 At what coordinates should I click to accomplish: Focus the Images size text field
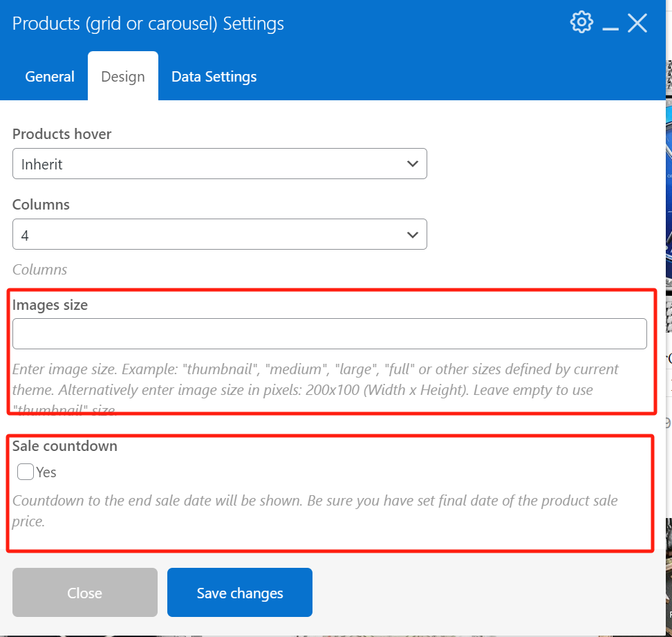coord(329,334)
